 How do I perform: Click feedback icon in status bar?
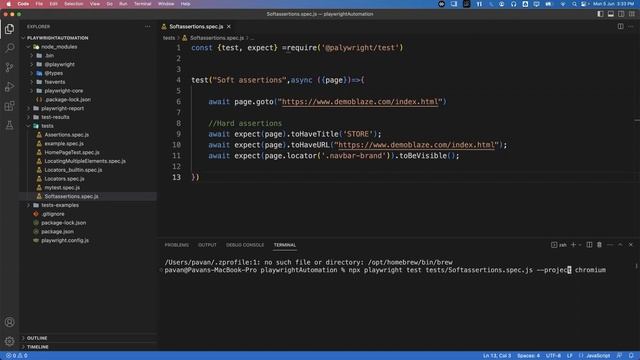(620, 356)
